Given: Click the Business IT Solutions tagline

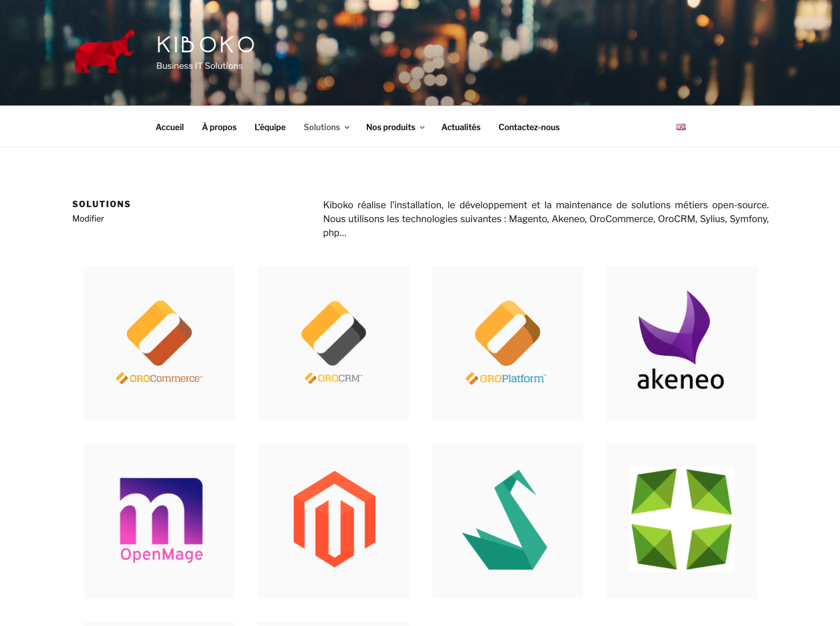Looking at the screenshot, I should click(x=200, y=66).
